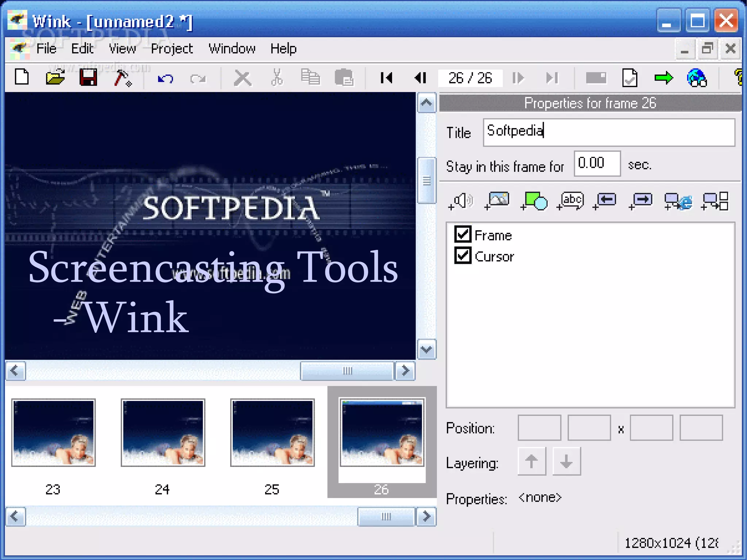Add next button with right arrow icon

(x=641, y=201)
